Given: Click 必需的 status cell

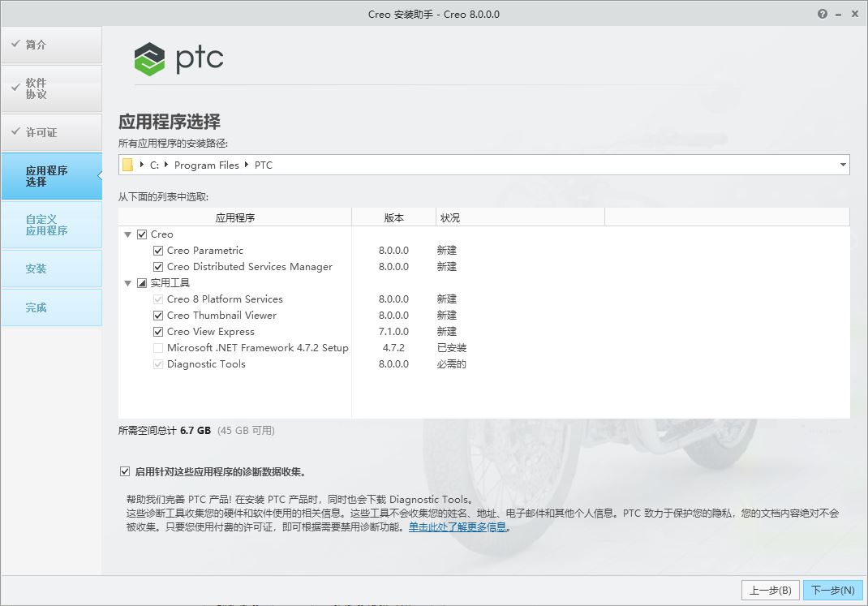Looking at the screenshot, I should (x=452, y=364).
